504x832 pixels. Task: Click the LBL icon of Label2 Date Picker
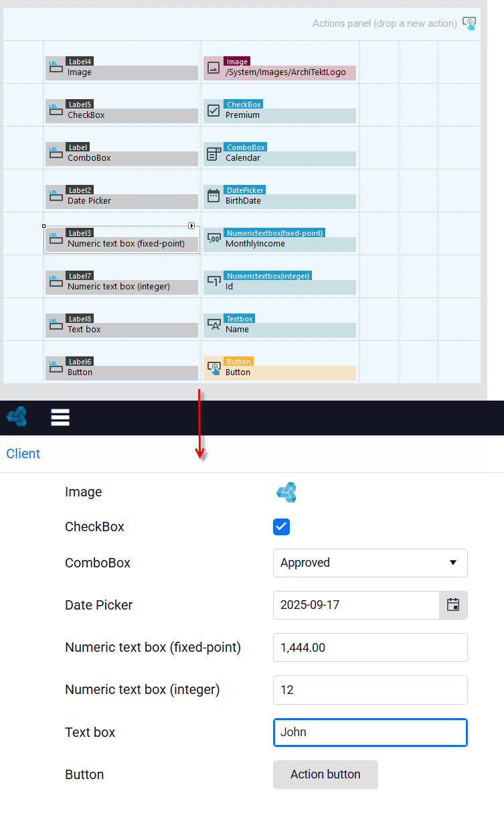(x=55, y=196)
